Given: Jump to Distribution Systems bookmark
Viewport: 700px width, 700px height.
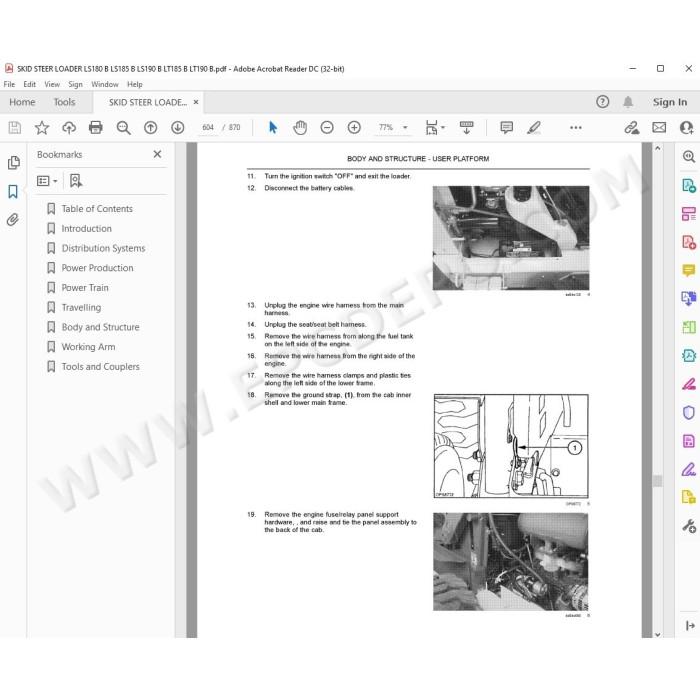Looking at the screenshot, I should [103, 248].
